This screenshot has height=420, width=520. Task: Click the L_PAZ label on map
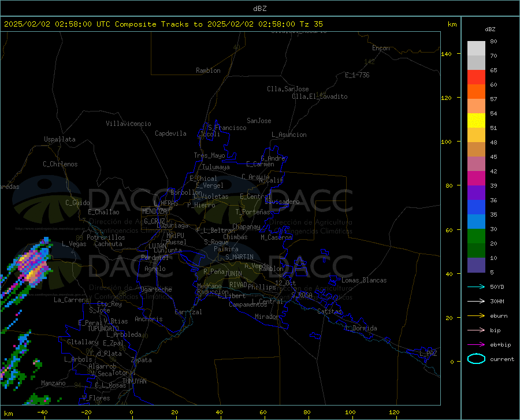[x=428, y=354]
